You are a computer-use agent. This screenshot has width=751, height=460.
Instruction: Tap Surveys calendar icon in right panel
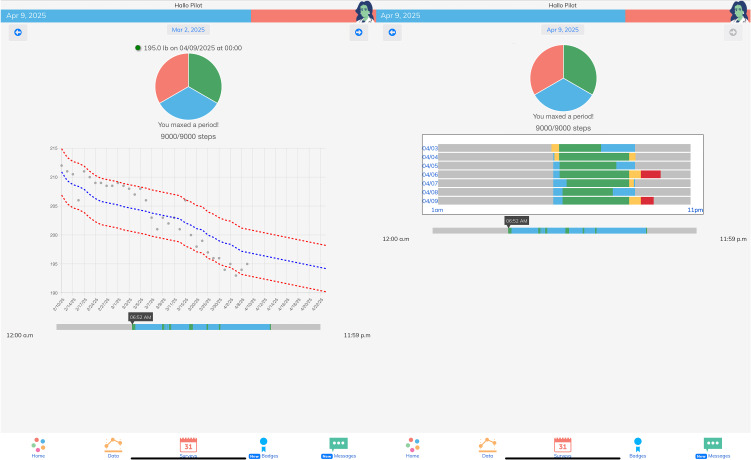tap(563, 445)
